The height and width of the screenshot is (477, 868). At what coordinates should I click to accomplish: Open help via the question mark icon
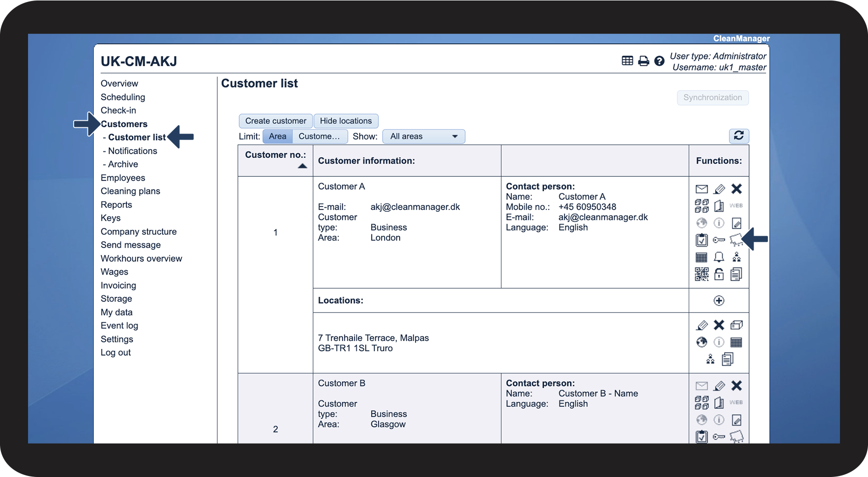coord(659,61)
